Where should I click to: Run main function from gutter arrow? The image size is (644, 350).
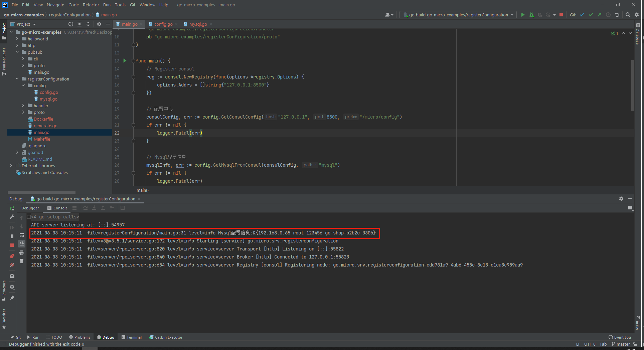tap(125, 61)
